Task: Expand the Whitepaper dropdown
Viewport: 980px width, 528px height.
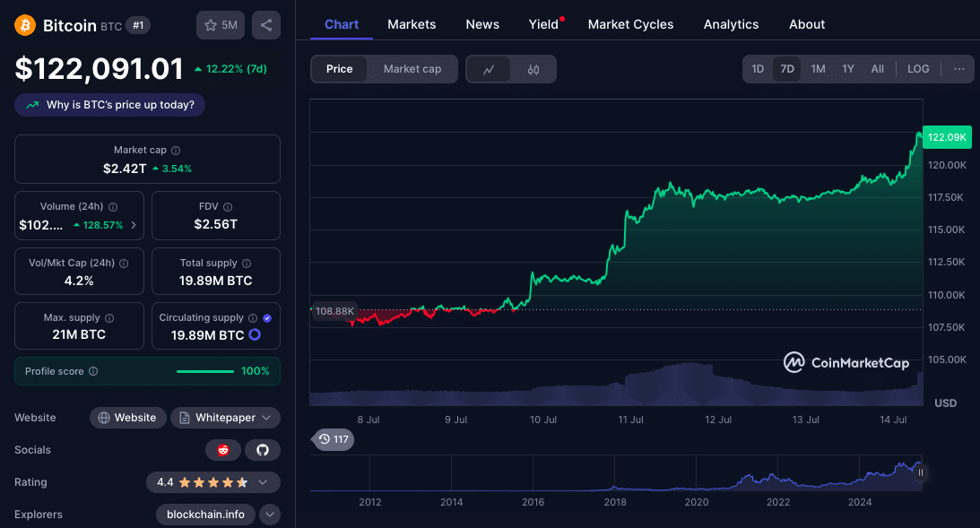Action: pos(226,418)
